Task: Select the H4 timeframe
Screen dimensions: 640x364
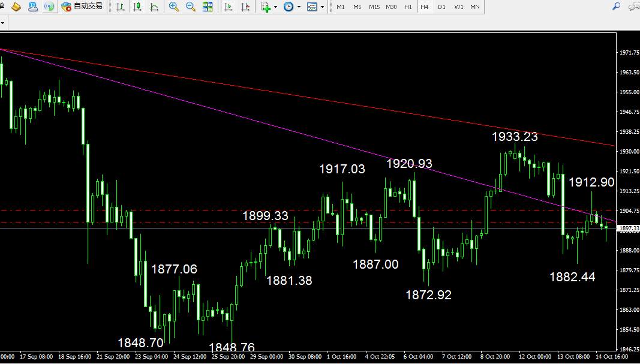Action: click(425, 7)
